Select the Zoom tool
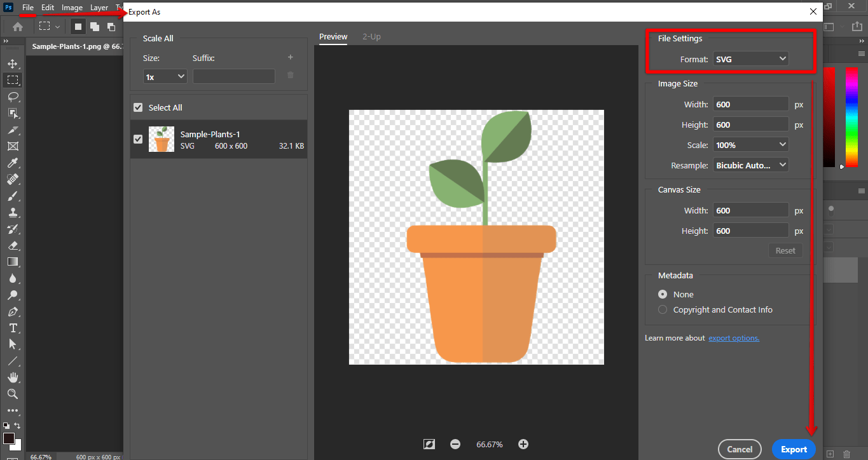This screenshot has height=460, width=868. pos(13,394)
